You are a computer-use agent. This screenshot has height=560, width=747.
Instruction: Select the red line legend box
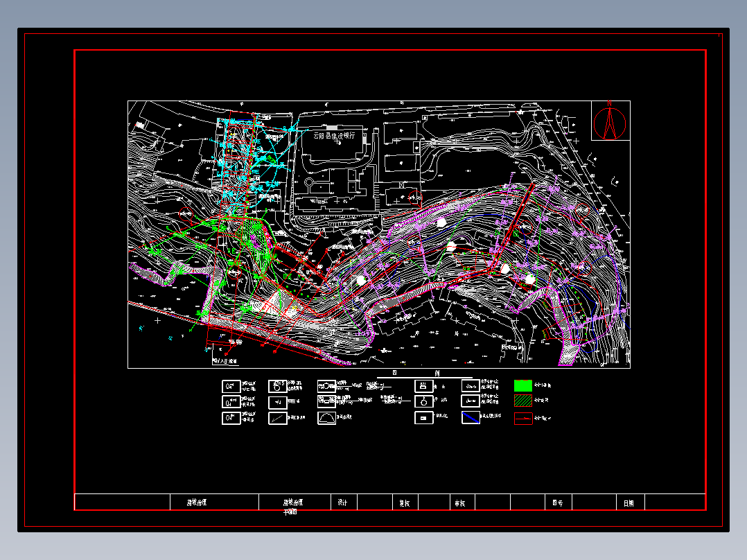click(523, 419)
